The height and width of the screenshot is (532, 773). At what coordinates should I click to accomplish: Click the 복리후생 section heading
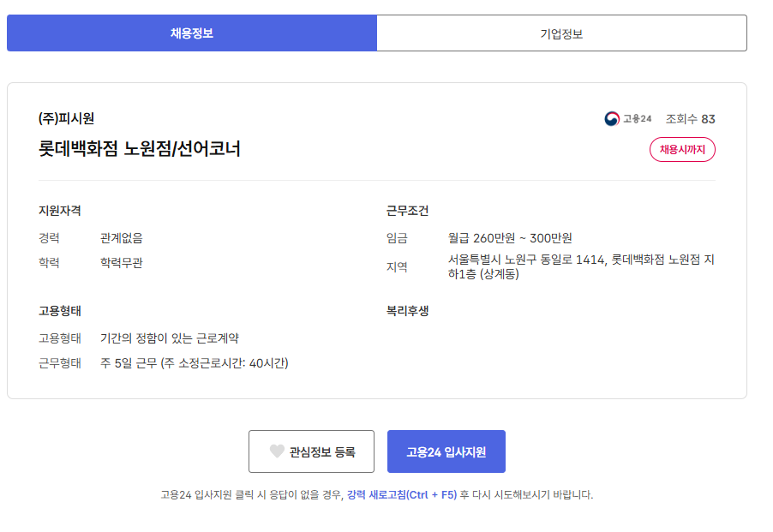coord(407,310)
